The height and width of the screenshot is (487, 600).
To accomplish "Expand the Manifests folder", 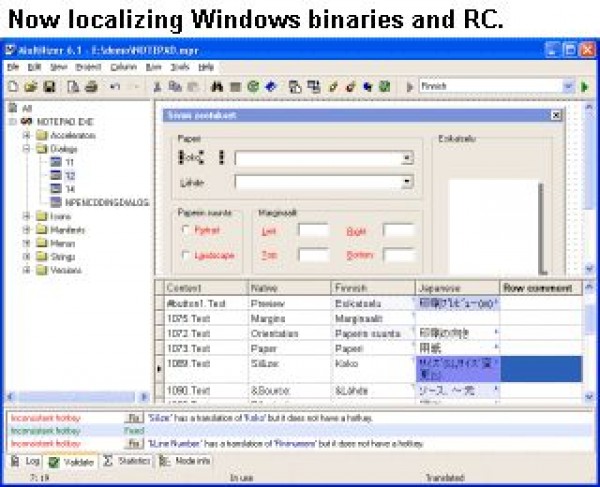I will tap(26, 230).
